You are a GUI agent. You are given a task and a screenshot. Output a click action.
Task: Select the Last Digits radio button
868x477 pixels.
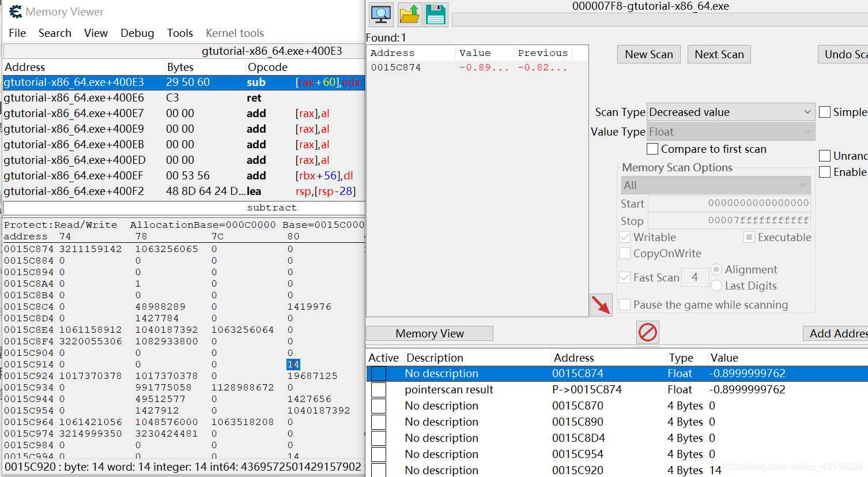point(716,286)
